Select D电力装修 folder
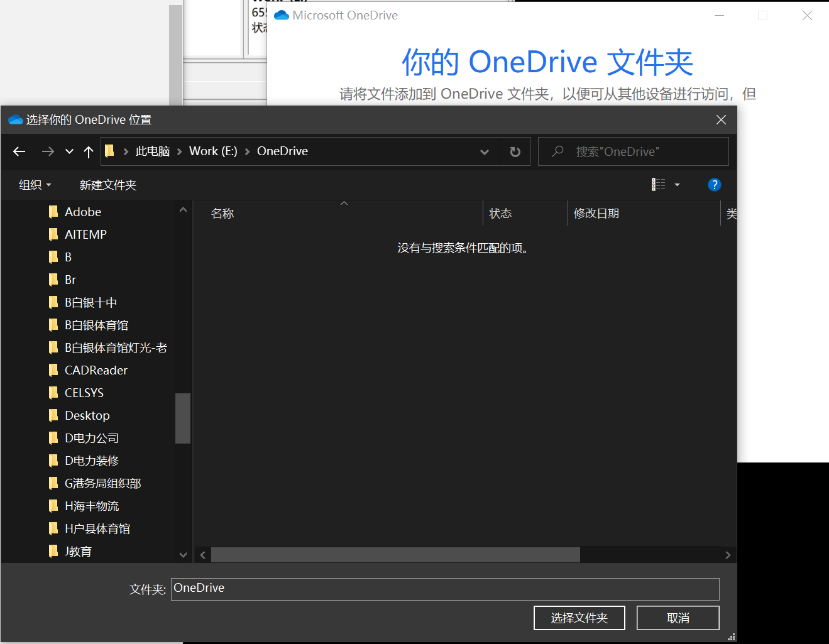Image resolution: width=829 pixels, height=644 pixels. (x=92, y=461)
